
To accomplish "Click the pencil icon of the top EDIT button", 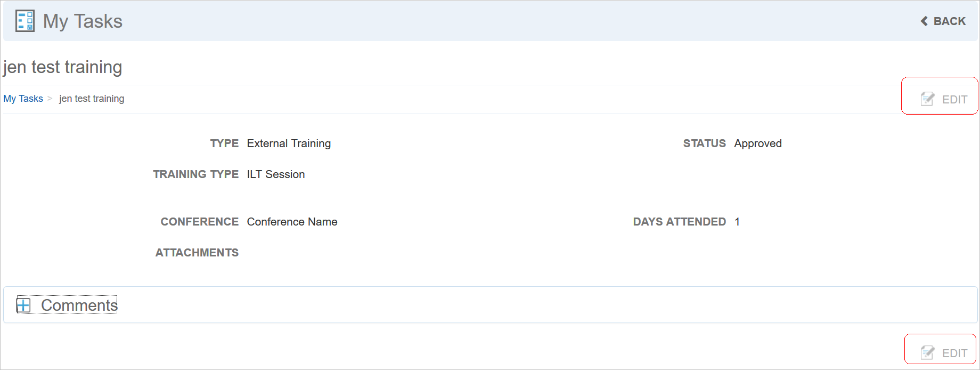I will click(928, 99).
